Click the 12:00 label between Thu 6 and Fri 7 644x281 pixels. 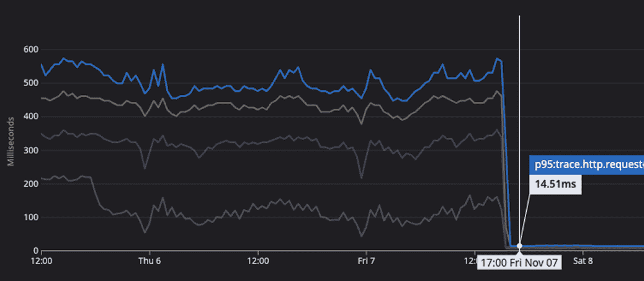point(257,261)
